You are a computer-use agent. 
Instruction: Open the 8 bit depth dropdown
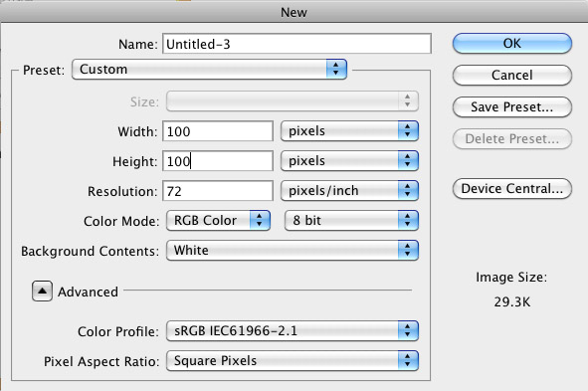pyautogui.click(x=351, y=221)
